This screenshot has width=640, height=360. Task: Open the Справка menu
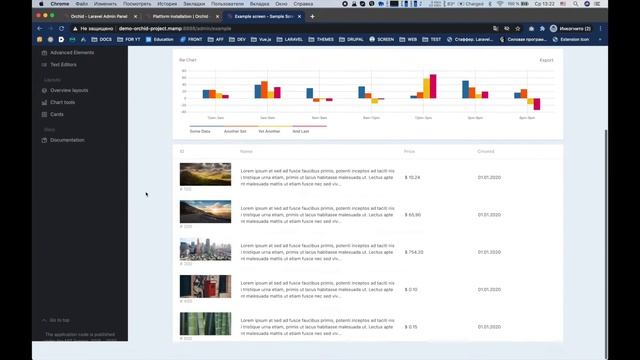(x=303, y=4)
